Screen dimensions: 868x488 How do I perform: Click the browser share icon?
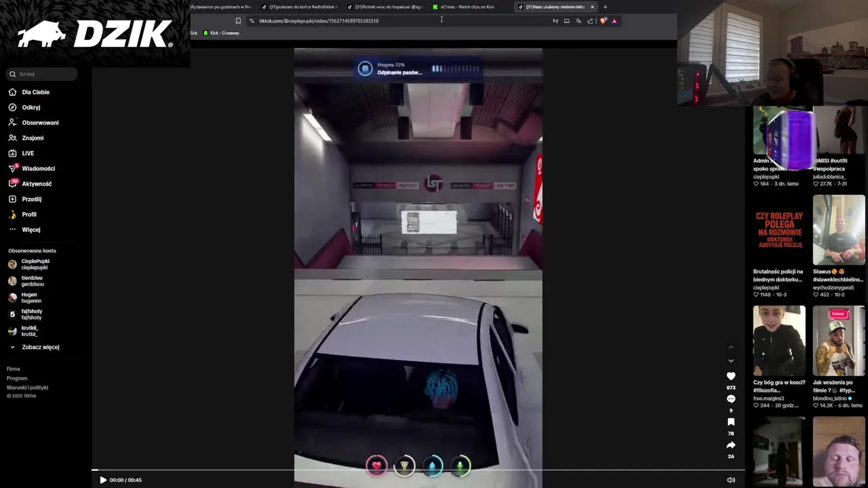click(590, 21)
